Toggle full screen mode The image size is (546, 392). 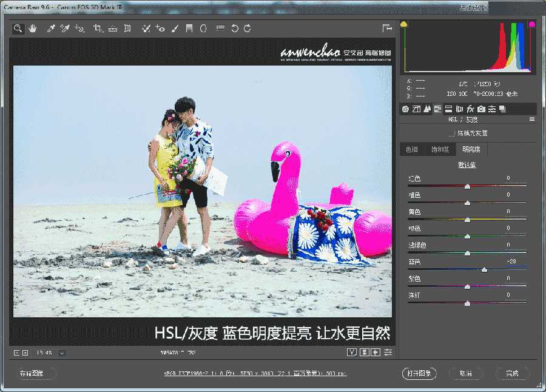point(386,27)
